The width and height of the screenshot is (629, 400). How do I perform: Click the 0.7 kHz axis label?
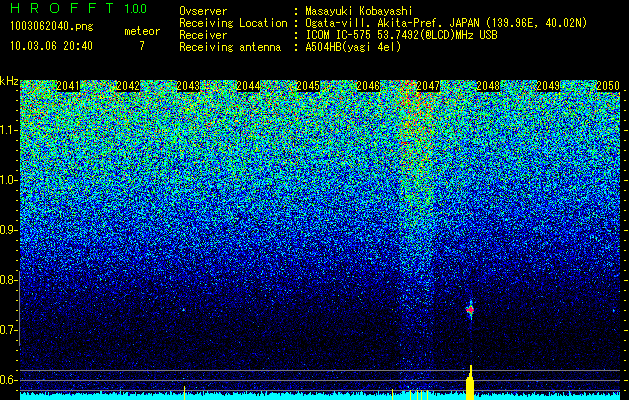(x=9, y=330)
